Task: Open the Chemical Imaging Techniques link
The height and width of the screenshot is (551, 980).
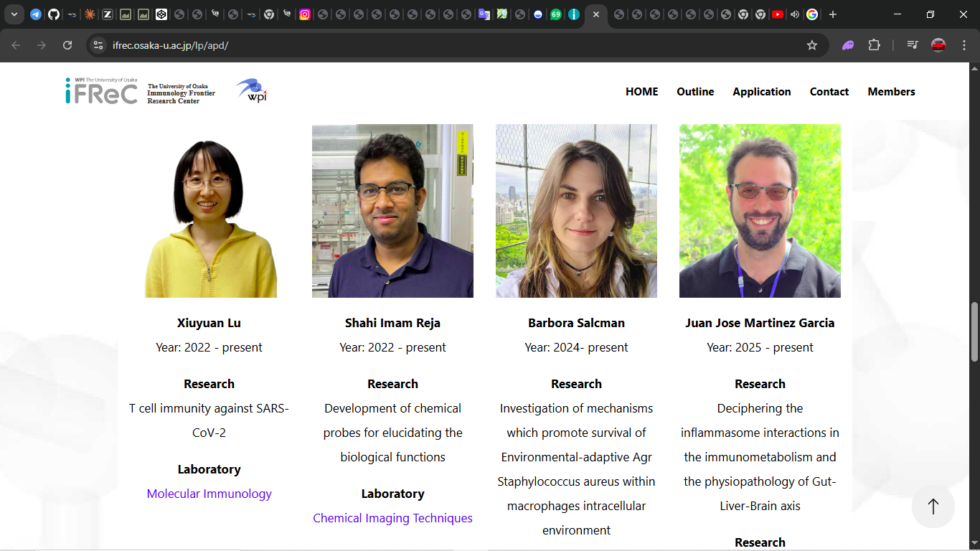Action: (x=392, y=518)
